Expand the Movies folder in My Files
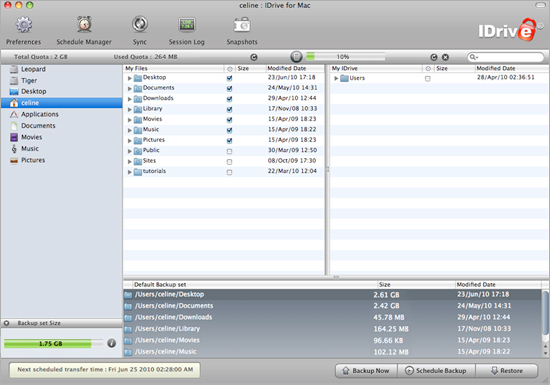 pos(129,120)
